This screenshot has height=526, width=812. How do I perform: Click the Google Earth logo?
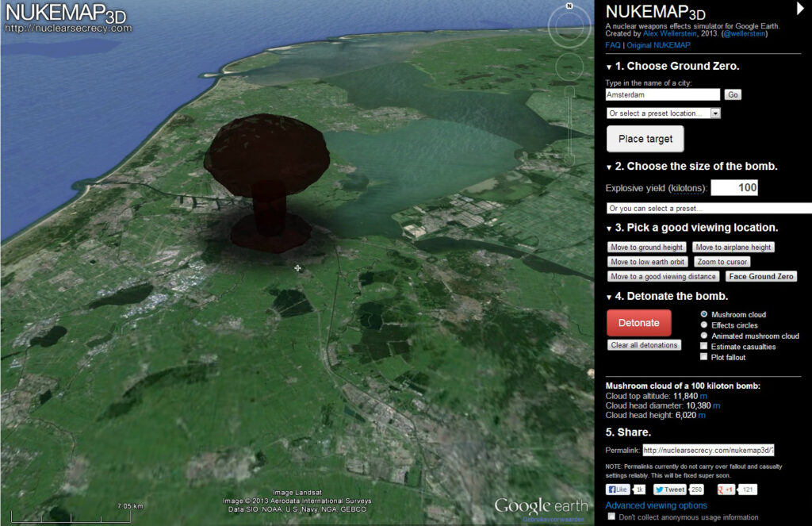tap(541, 506)
